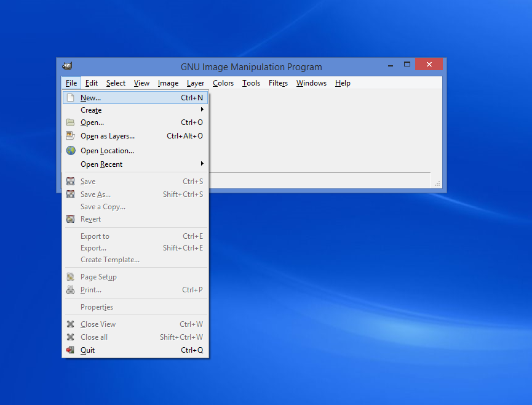Click the GNU Image Manipulation Program title
The width and height of the screenshot is (532, 405).
pyautogui.click(x=251, y=67)
